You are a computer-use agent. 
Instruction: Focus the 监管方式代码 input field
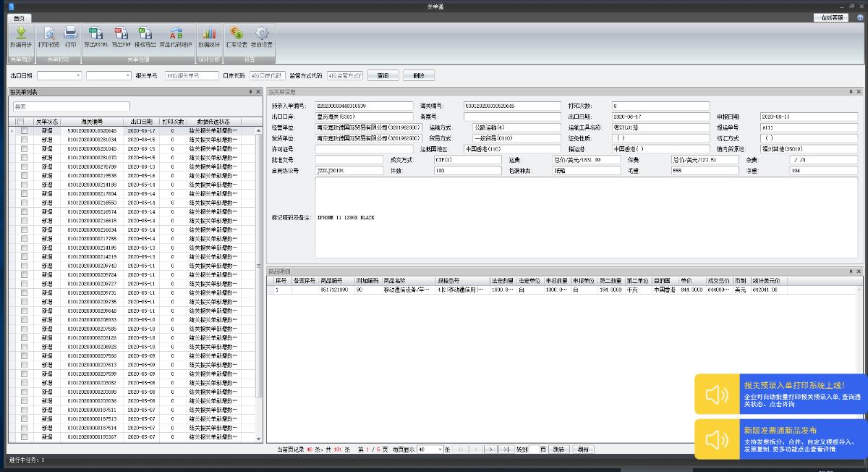point(345,75)
